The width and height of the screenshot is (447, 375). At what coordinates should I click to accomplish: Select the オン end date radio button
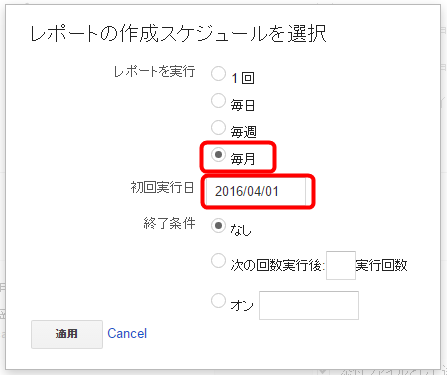[x=218, y=301]
